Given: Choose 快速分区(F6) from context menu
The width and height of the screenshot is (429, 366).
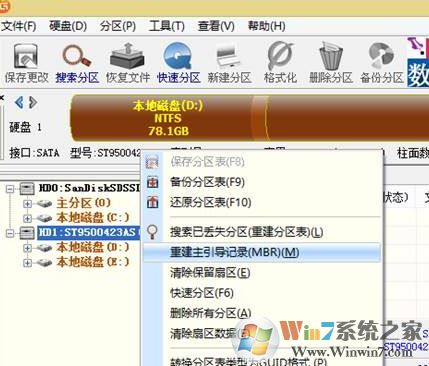Looking at the screenshot, I should (x=262, y=293).
